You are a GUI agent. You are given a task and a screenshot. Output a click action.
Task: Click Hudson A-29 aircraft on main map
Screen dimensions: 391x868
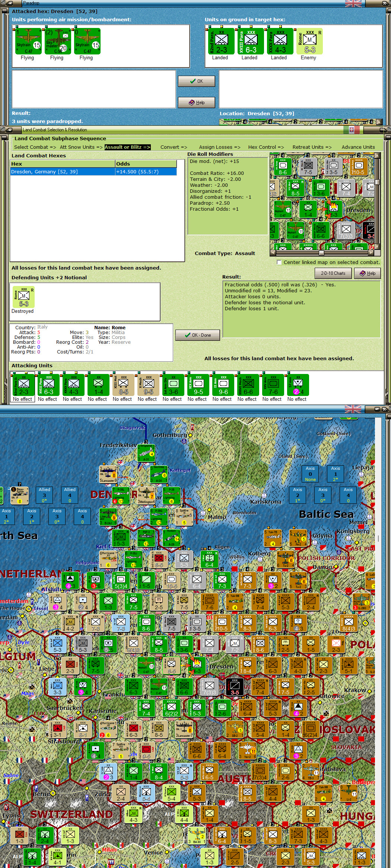[171, 538]
